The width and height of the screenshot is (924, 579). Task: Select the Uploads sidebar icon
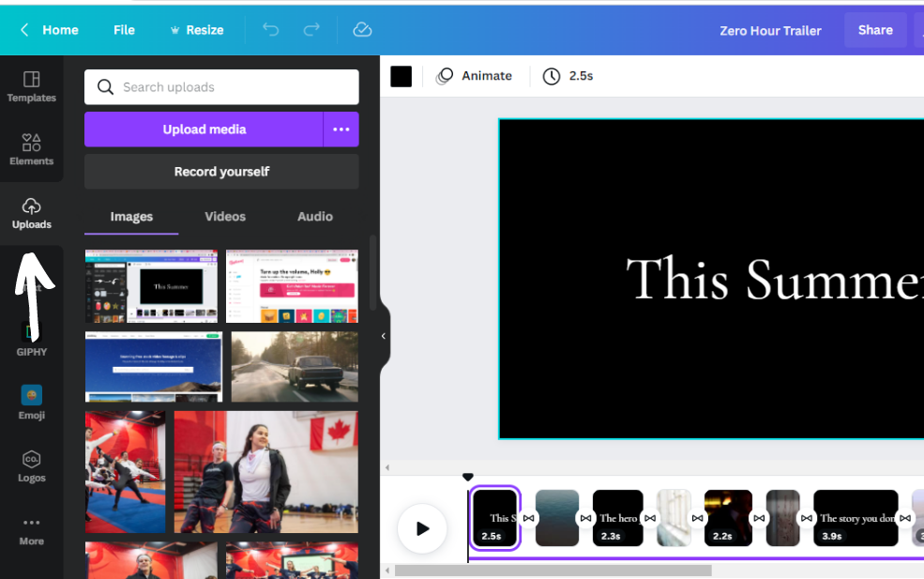31,212
